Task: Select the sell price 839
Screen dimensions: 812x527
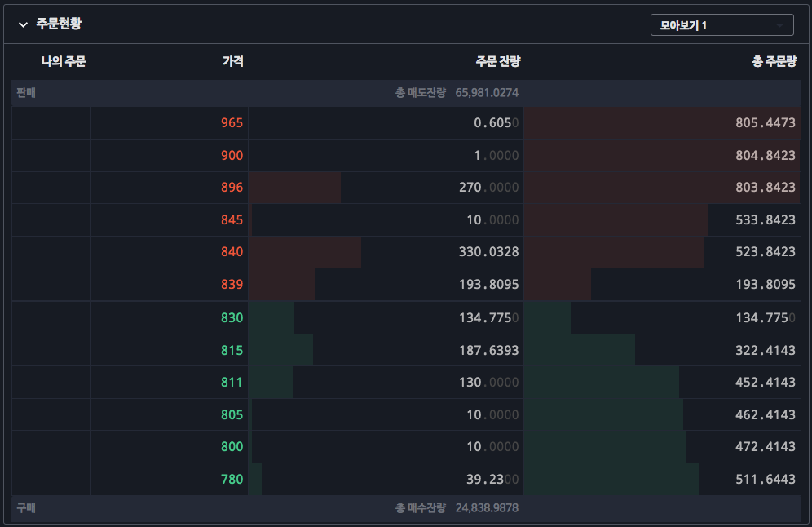Action: click(232, 284)
